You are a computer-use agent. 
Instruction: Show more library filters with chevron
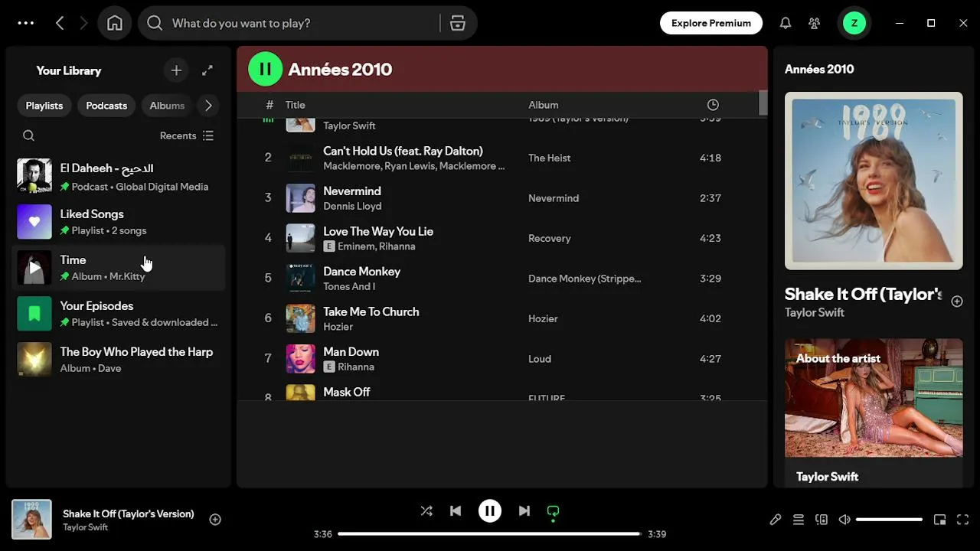[208, 106]
